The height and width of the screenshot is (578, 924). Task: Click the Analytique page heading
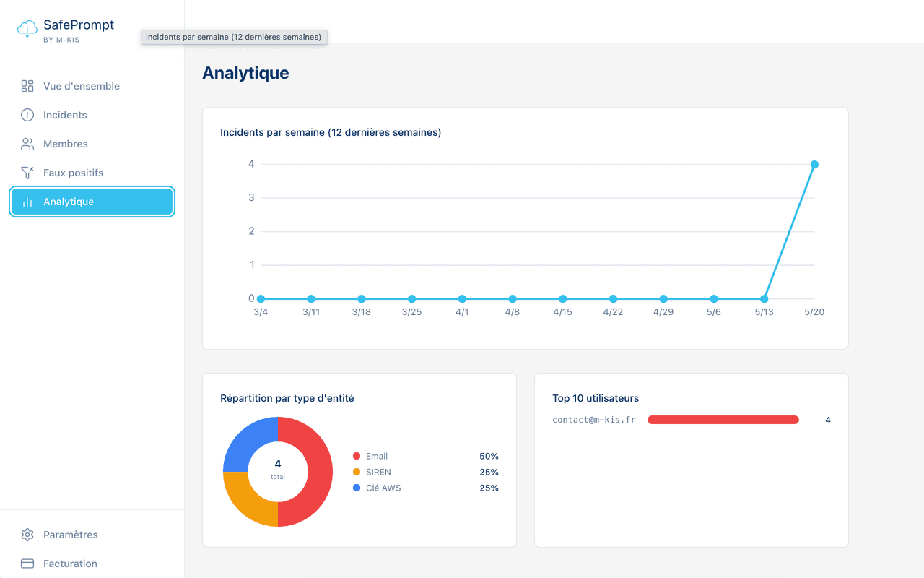click(x=246, y=73)
